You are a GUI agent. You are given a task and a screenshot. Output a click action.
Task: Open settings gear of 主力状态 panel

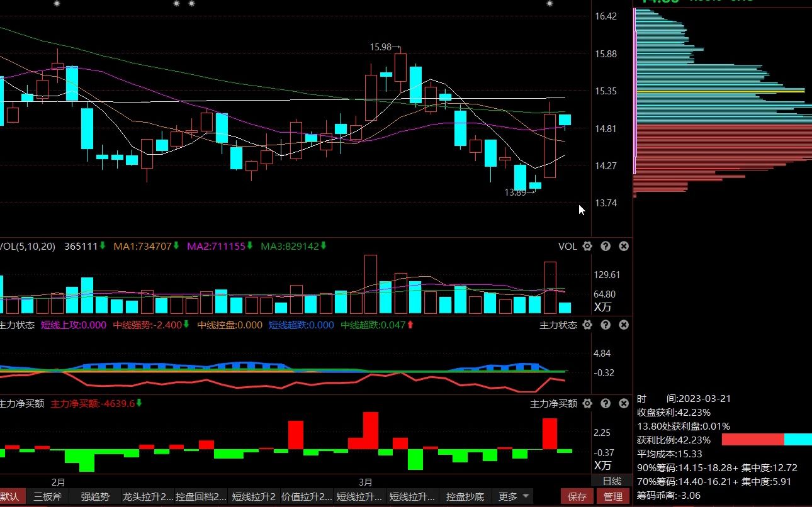pos(587,325)
